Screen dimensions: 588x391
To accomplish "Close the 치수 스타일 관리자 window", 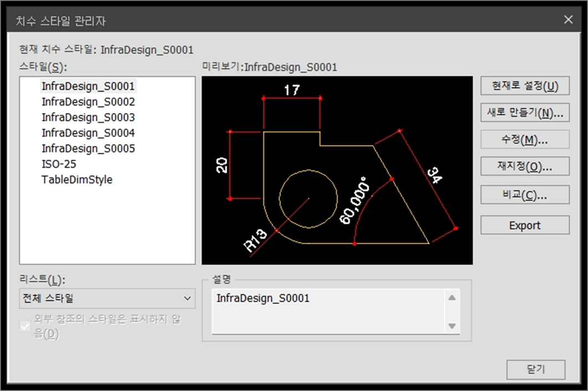I will coord(569,19).
